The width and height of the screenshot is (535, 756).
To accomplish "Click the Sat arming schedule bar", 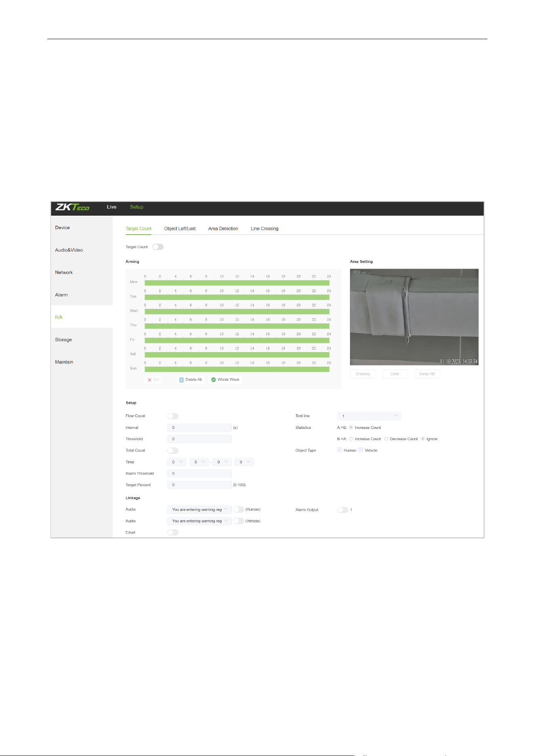I will pos(237,355).
